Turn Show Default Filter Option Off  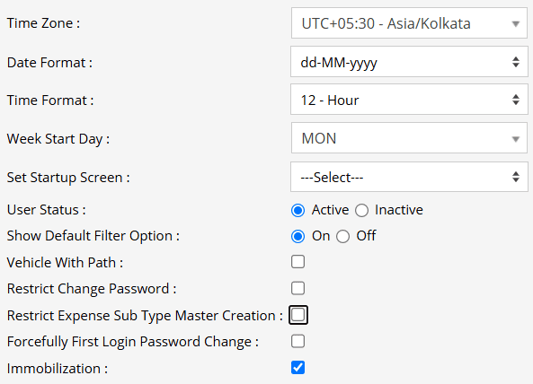tap(343, 236)
